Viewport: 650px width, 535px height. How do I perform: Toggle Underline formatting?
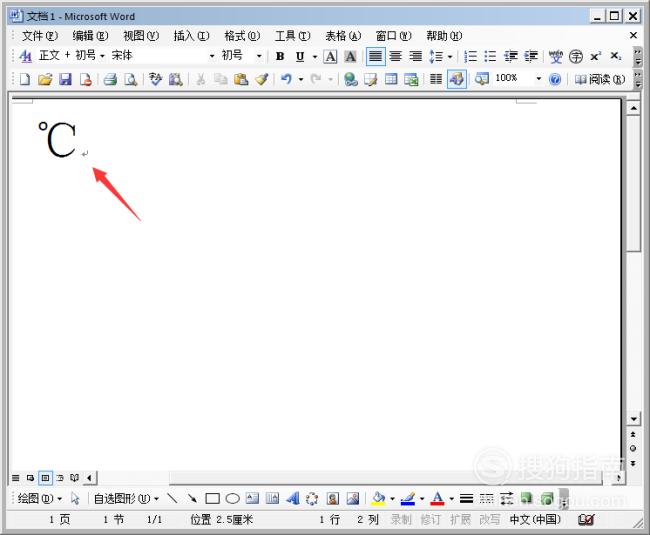click(x=300, y=56)
